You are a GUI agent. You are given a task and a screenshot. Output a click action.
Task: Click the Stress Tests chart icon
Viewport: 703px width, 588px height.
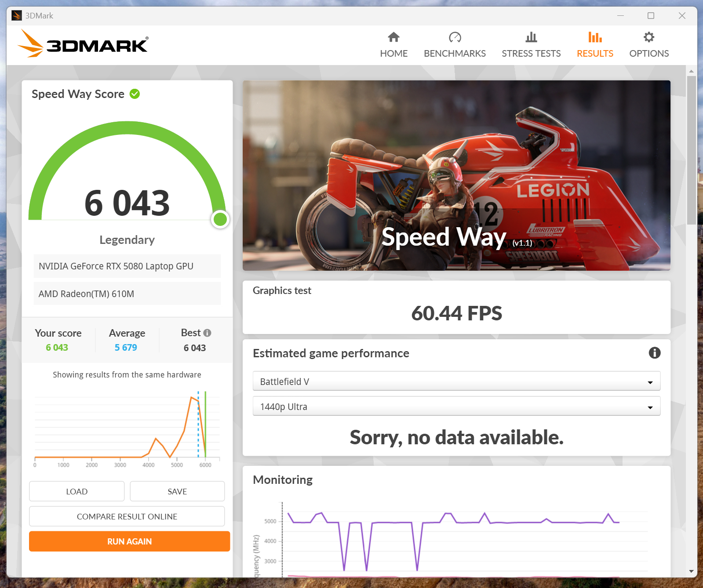pos(531,37)
